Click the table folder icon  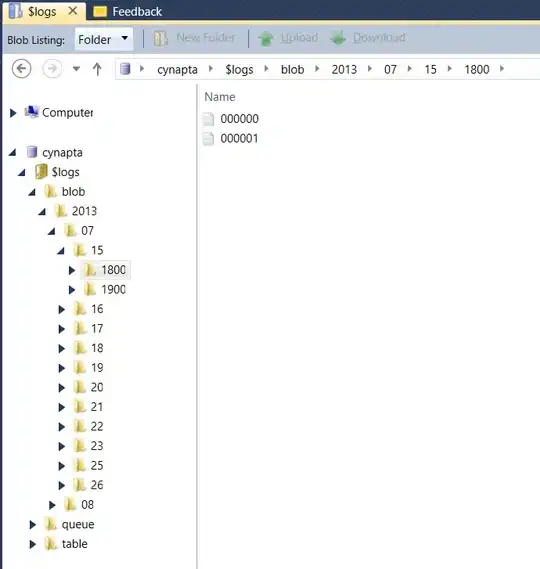click(x=51, y=543)
